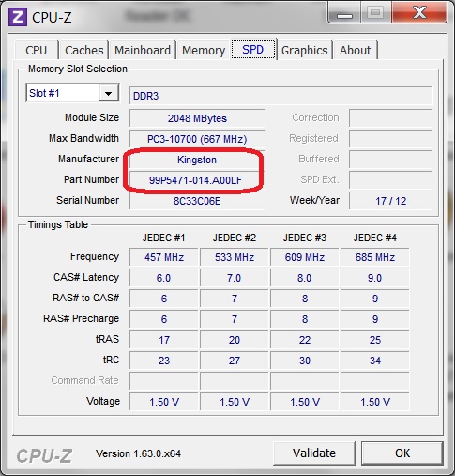Click the JEDEC #4 frequency 685 MHz cell

(x=375, y=257)
